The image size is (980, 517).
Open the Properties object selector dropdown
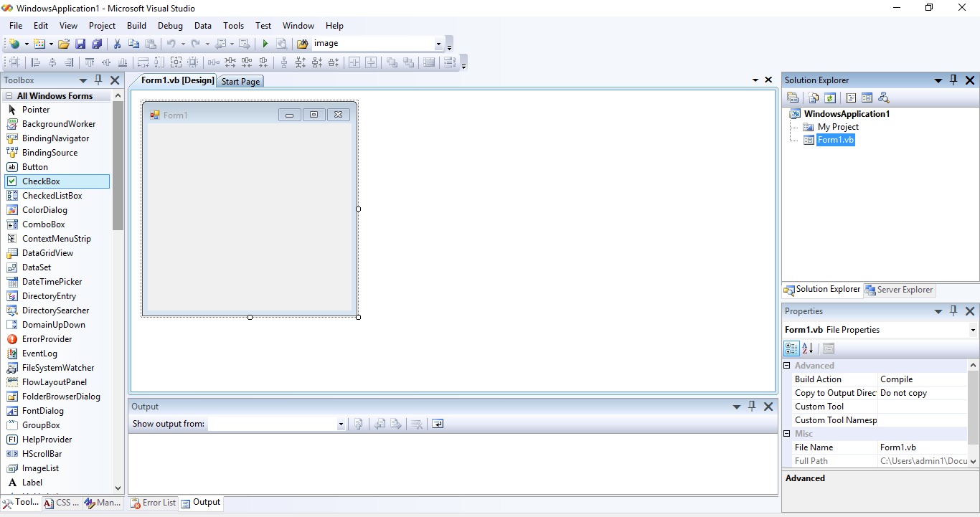pos(973,330)
